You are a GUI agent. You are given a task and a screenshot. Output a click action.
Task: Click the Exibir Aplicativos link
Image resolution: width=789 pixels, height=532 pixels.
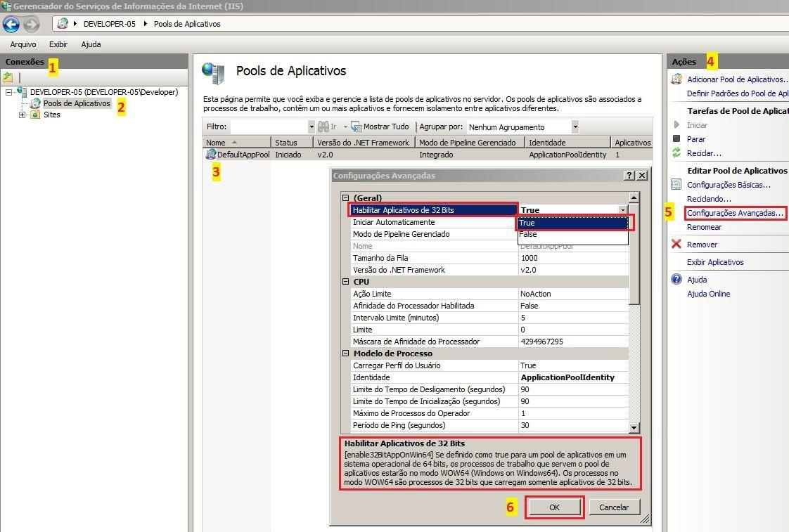pyautogui.click(x=715, y=262)
